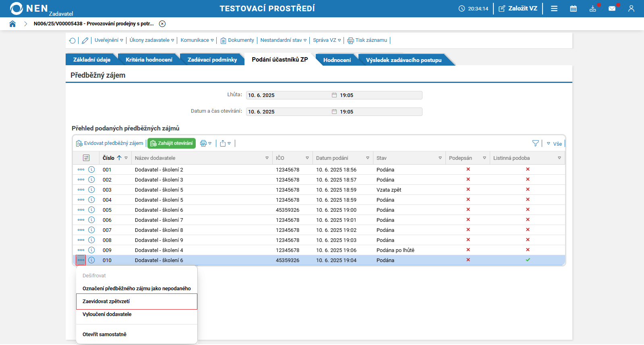Image resolution: width=644 pixels, height=345 pixels.
Task: Click the info icon for row 005
Action: [91, 210]
